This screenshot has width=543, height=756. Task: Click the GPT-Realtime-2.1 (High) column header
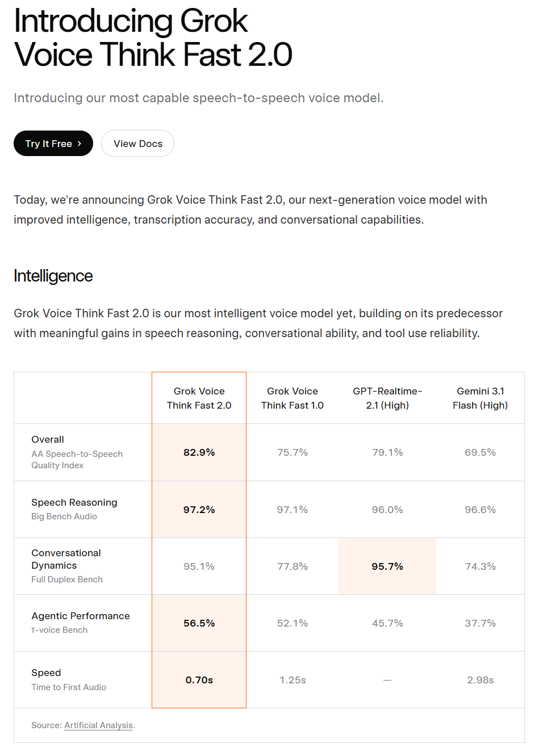387,398
